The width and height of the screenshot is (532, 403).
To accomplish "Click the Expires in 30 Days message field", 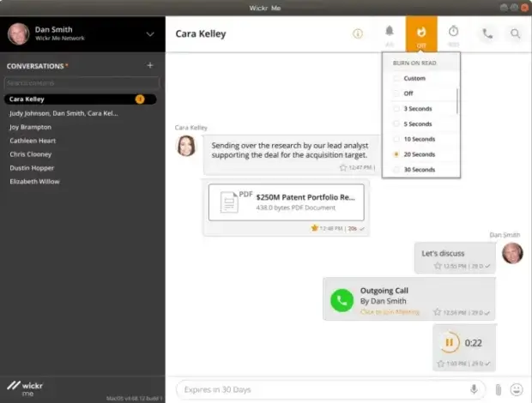I will click(x=322, y=389).
